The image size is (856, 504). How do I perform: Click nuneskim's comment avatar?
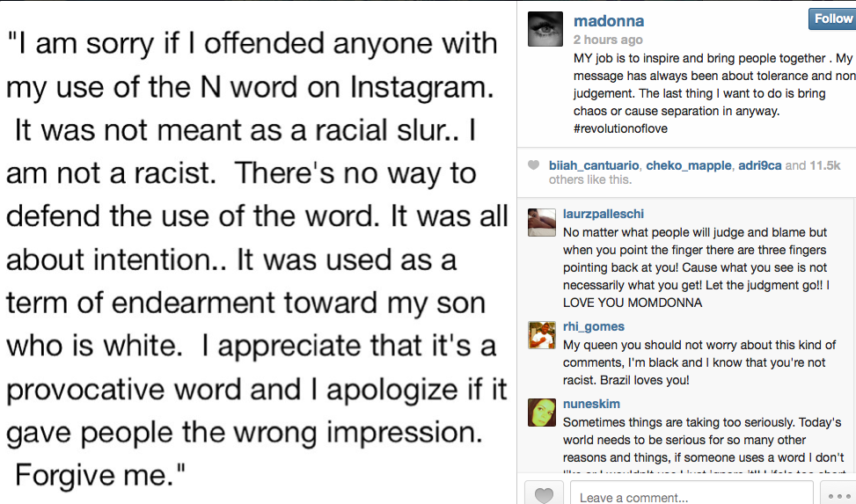point(542,413)
